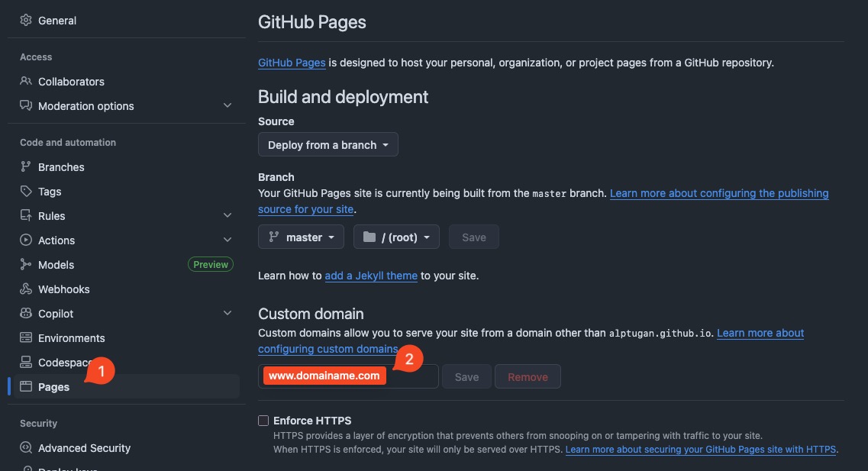Open the Pages settings item
The image size is (868, 471).
pos(127,386)
